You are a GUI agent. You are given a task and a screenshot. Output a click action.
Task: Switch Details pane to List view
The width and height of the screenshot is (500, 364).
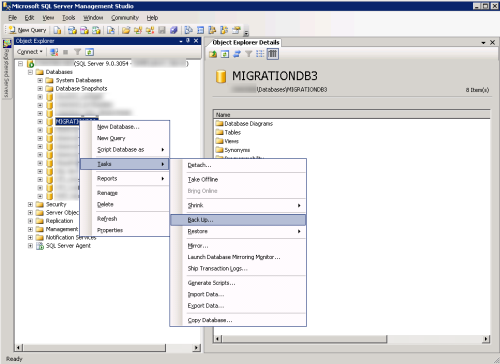pos(260,54)
